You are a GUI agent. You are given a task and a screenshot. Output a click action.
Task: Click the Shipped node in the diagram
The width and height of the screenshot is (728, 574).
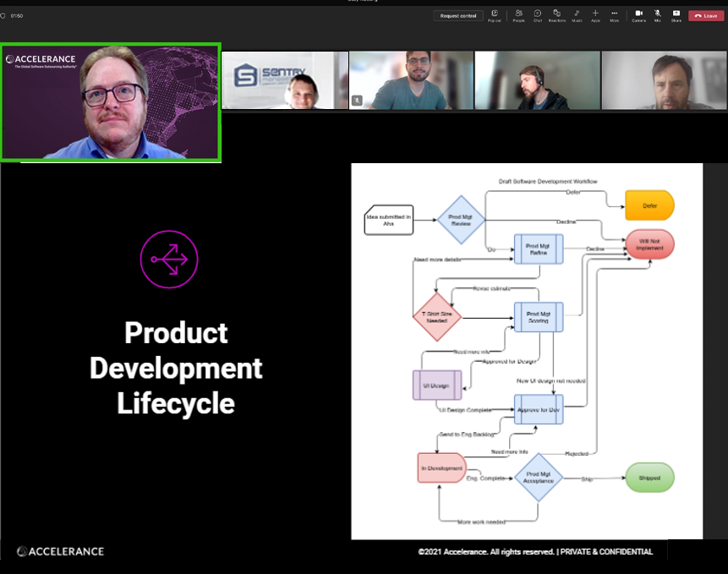(649, 478)
